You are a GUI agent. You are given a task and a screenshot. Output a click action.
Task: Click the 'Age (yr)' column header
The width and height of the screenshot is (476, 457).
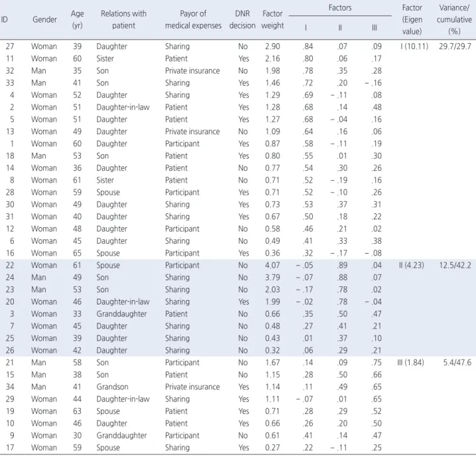click(x=77, y=19)
